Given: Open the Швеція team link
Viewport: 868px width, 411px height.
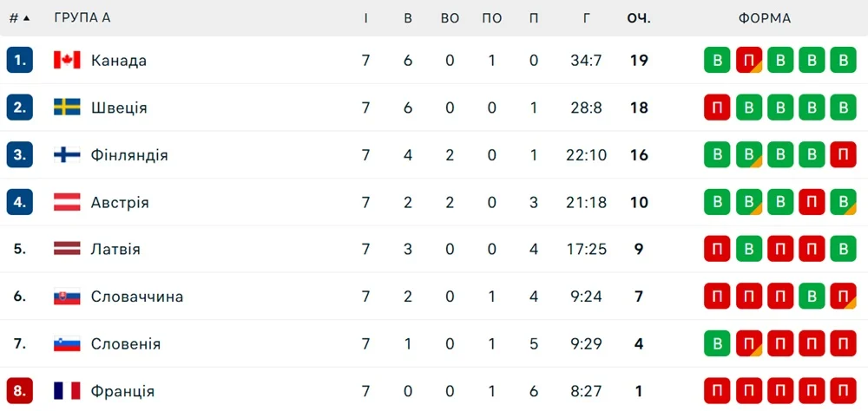Looking at the screenshot, I should tap(119, 108).
